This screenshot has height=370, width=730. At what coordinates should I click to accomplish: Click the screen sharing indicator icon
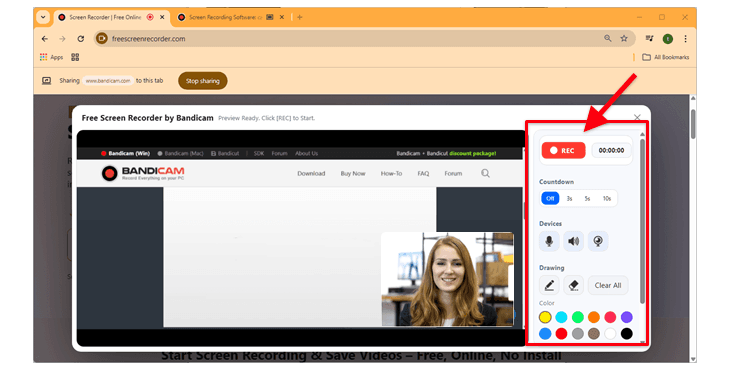point(47,81)
